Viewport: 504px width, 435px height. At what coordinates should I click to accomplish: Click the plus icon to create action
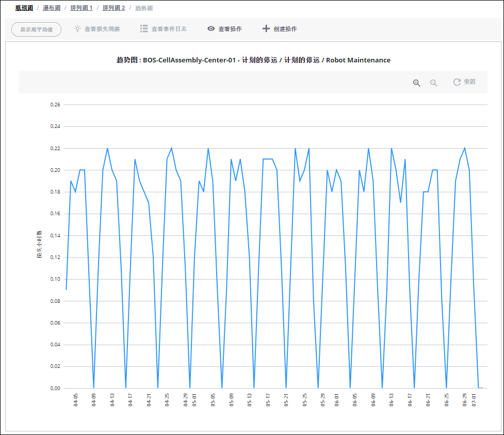[x=266, y=28]
